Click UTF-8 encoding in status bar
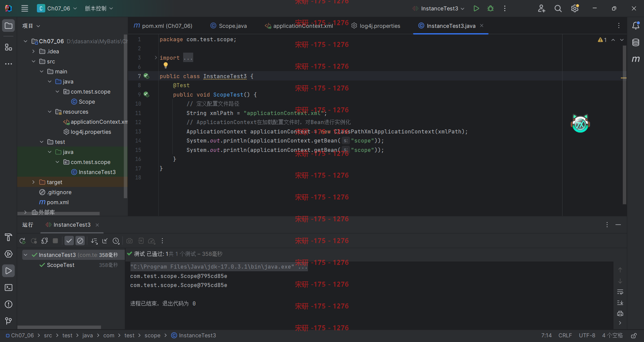This screenshot has width=644, height=342. point(587,336)
